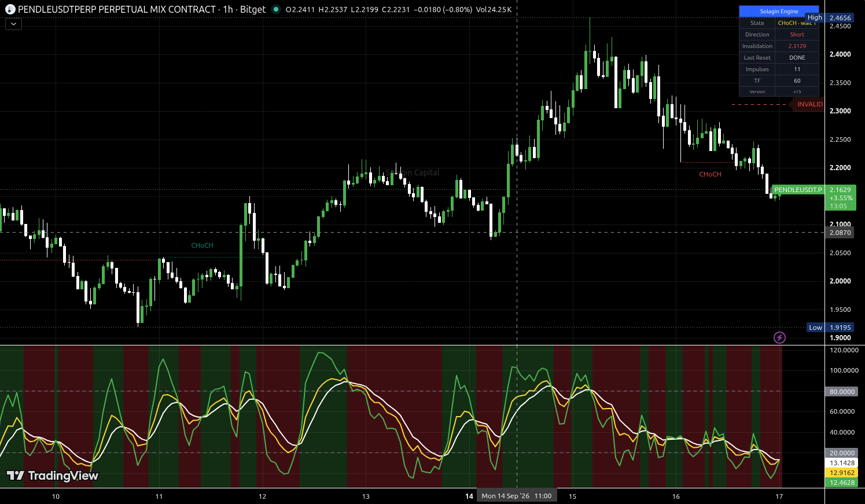The width and height of the screenshot is (865, 504).
Task: Click the PENDLEUSDTPERP PERPETUAL MIX CONTRACT title
Action: pyautogui.click(x=117, y=9)
